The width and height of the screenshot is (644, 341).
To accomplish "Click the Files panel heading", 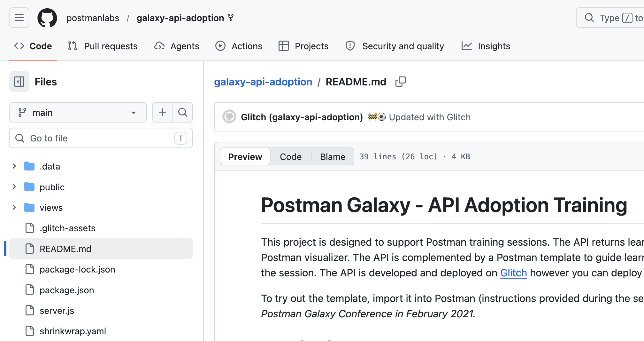I will pyautogui.click(x=46, y=82).
